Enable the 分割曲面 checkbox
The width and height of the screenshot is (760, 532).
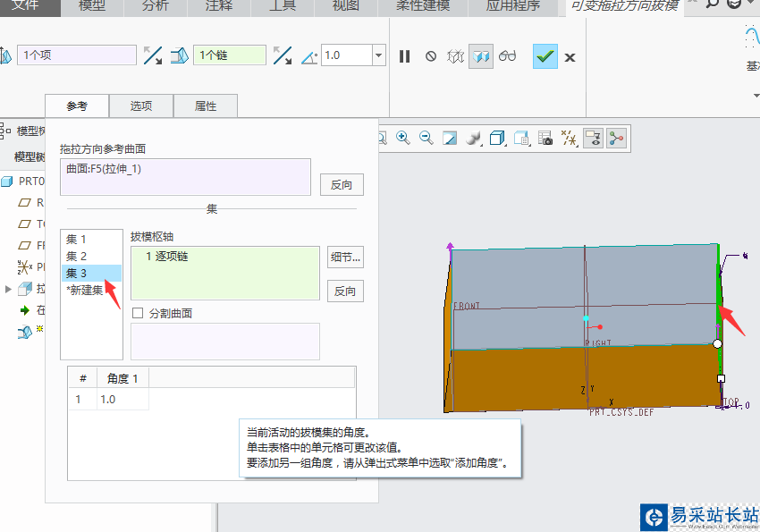[138, 314]
